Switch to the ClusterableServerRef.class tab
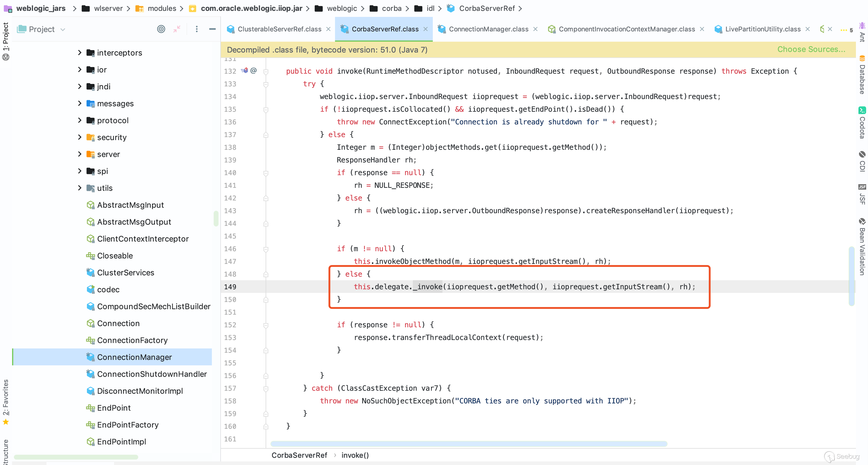868x465 pixels. pyautogui.click(x=279, y=29)
